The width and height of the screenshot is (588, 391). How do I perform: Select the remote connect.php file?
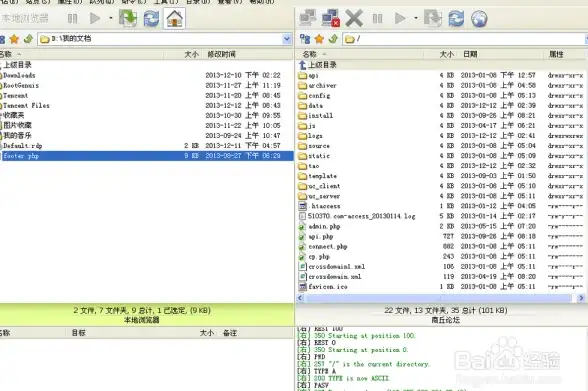coord(327,246)
